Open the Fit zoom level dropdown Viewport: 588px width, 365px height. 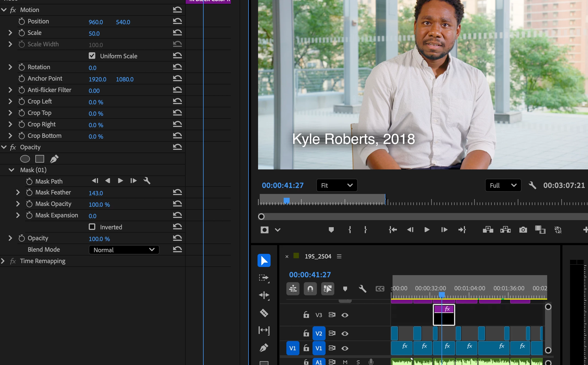(x=337, y=185)
